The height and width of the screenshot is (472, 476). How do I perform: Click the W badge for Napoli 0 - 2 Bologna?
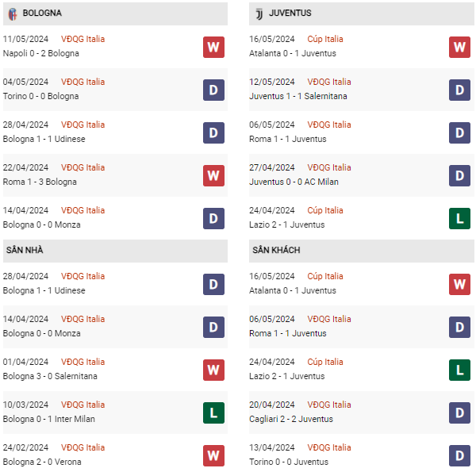[213, 47]
